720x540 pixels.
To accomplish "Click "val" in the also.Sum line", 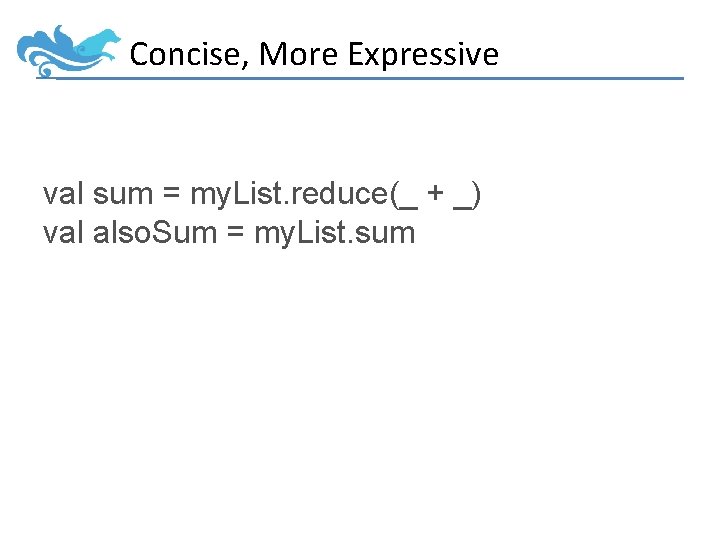I will coord(64,233).
